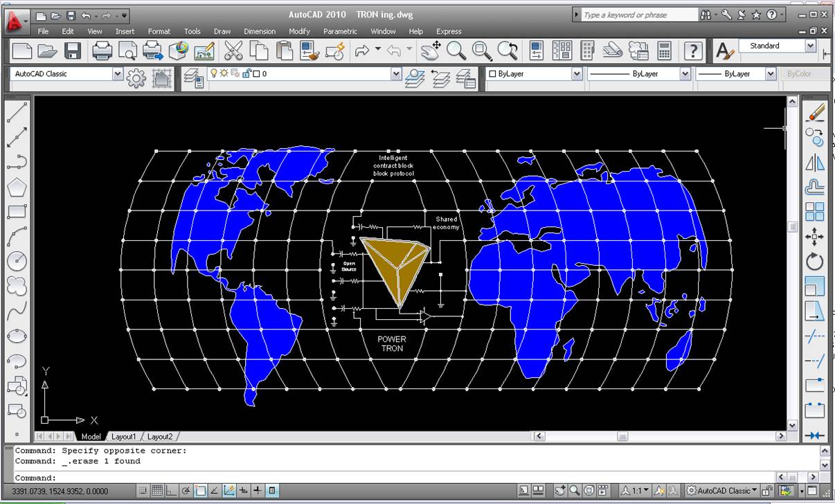835x504 pixels.
Task: Open the ByLayer lineweight dropdown
Action: click(x=770, y=74)
